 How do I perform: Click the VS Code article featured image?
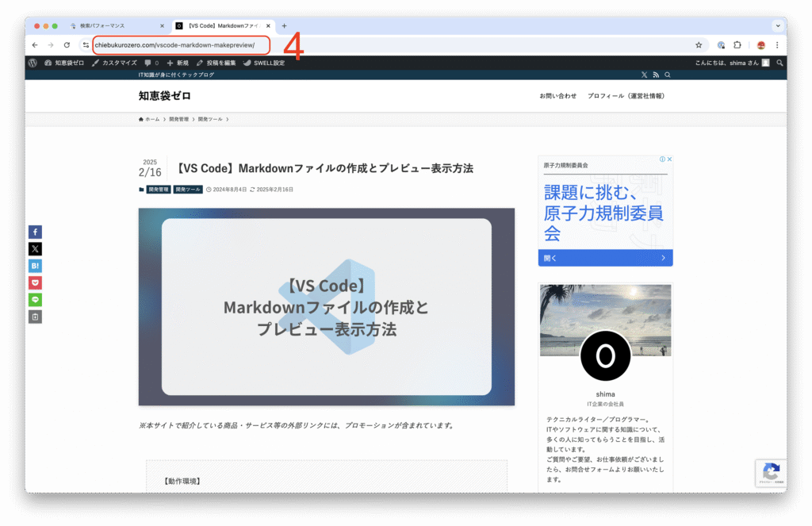click(x=326, y=307)
